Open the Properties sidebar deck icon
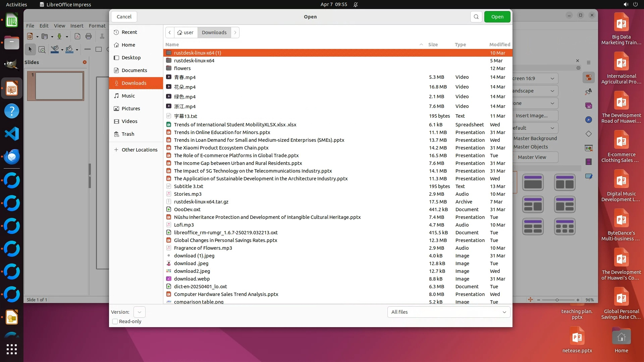644x362 pixels. tap(589, 78)
